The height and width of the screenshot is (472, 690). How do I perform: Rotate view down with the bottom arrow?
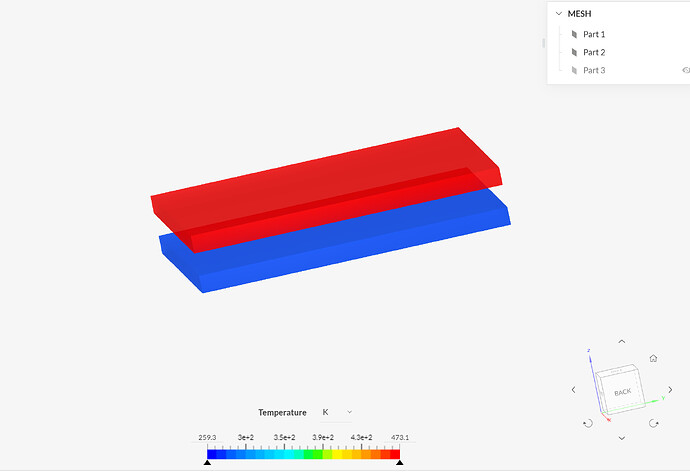[x=621, y=438]
